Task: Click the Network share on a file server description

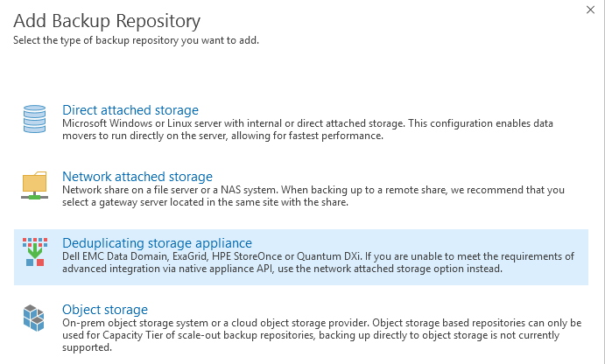Action: click(x=313, y=196)
